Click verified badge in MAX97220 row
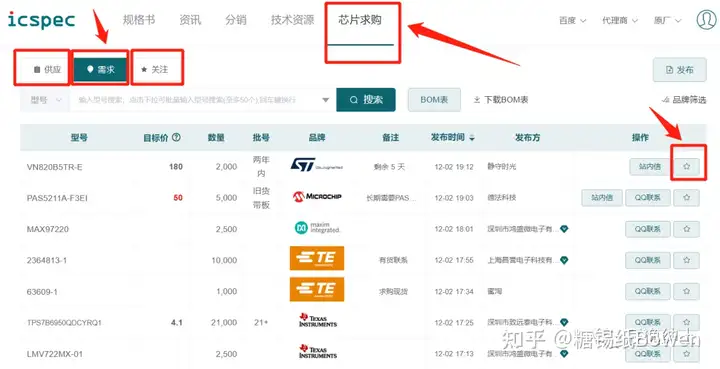This screenshot has height=369, width=720. tap(564, 229)
